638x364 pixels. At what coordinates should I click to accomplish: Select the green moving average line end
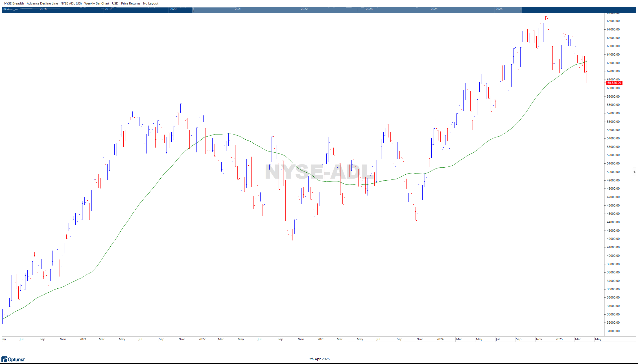[586, 61]
